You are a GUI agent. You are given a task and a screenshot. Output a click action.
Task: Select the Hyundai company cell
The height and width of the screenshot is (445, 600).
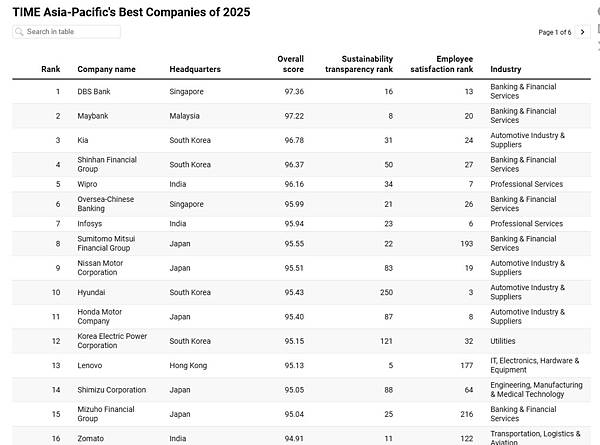[x=93, y=292]
